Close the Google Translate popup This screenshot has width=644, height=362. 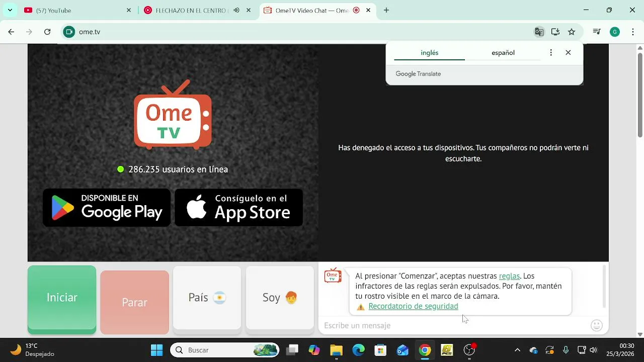pos(568,53)
